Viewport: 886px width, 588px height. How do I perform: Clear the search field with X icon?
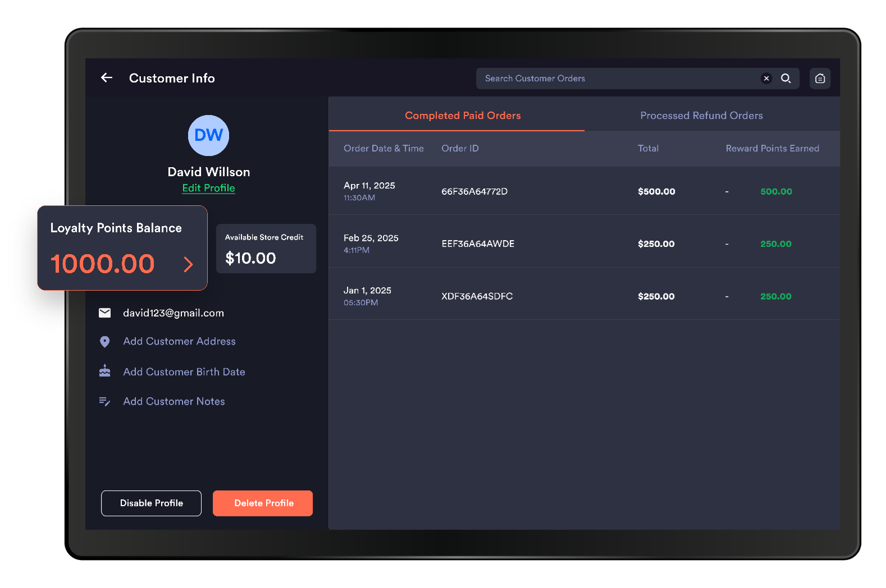click(766, 79)
